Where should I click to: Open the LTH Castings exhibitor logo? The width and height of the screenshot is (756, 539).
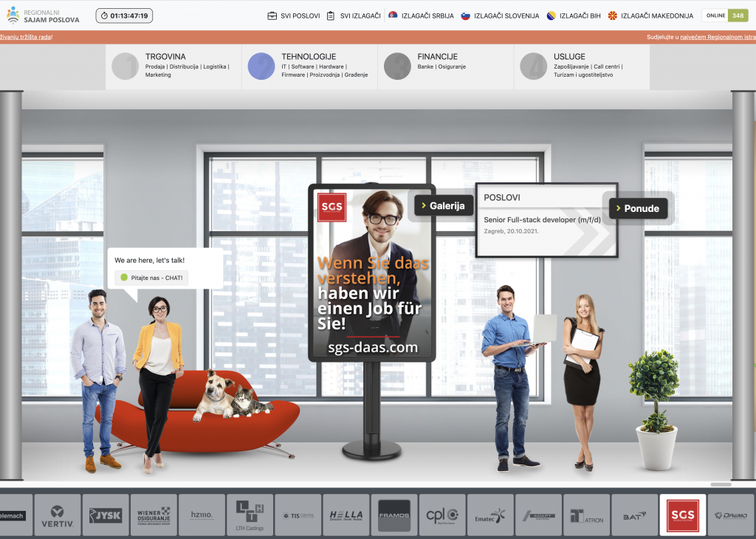pyautogui.click(x=250, y=515)
